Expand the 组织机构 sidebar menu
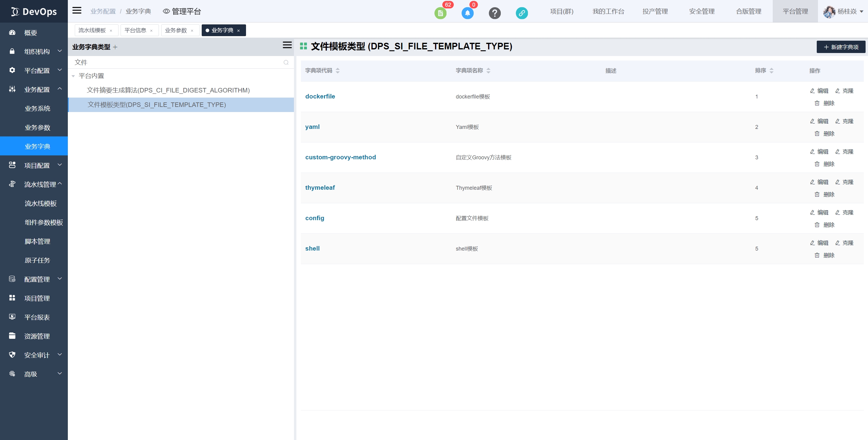 pos(37,51)
